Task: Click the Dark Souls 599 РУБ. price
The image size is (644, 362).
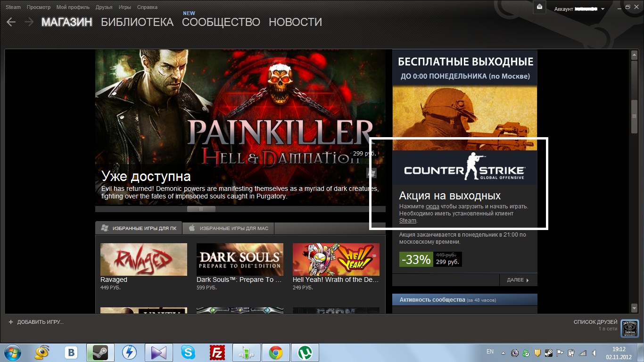Action: 207,288
